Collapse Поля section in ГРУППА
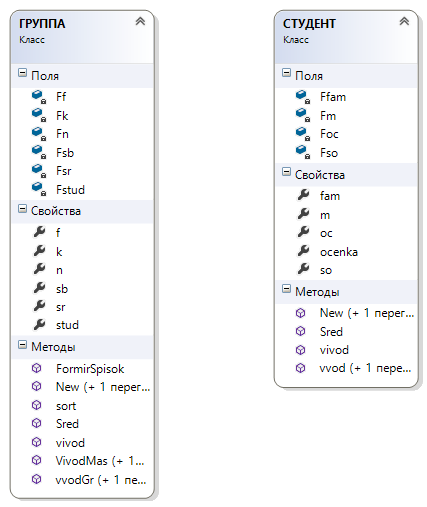Screen dimensions: 427x507 click(x=22, y=73)
